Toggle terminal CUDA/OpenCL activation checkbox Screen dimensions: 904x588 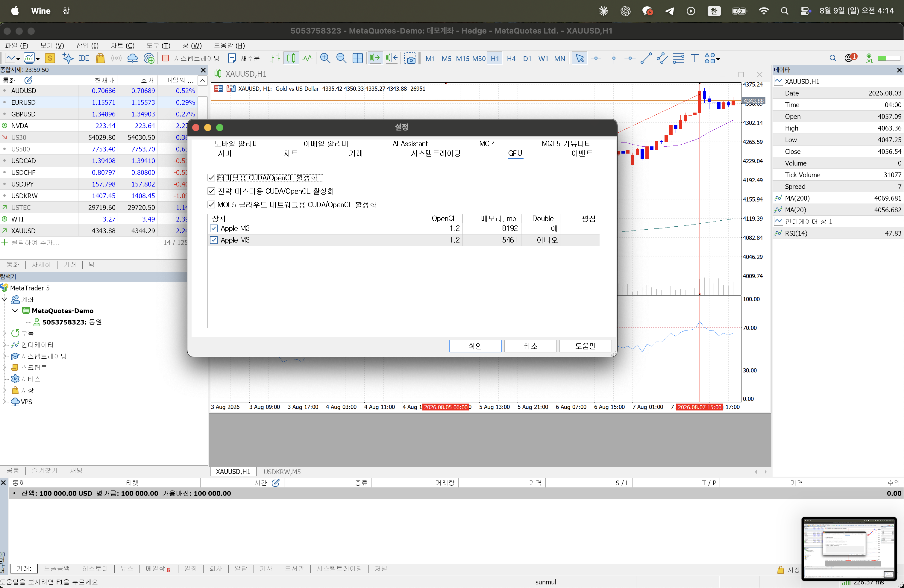click(212, 177)
